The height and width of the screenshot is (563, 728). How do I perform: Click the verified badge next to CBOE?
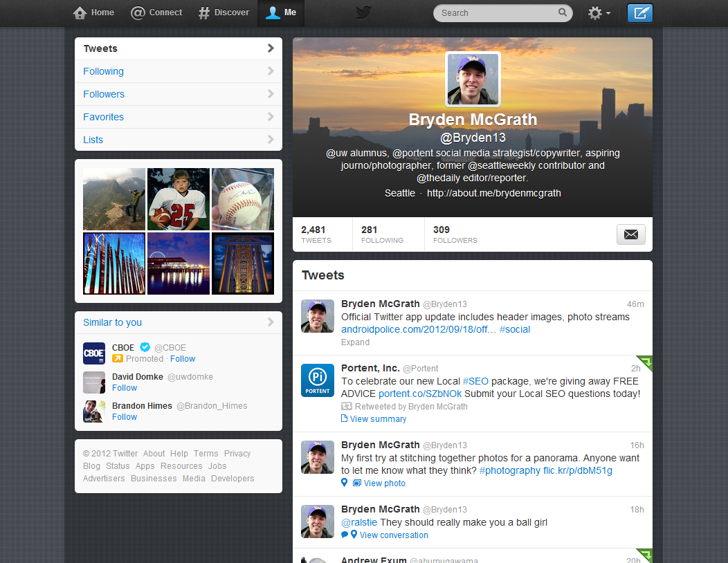(145, 348)
